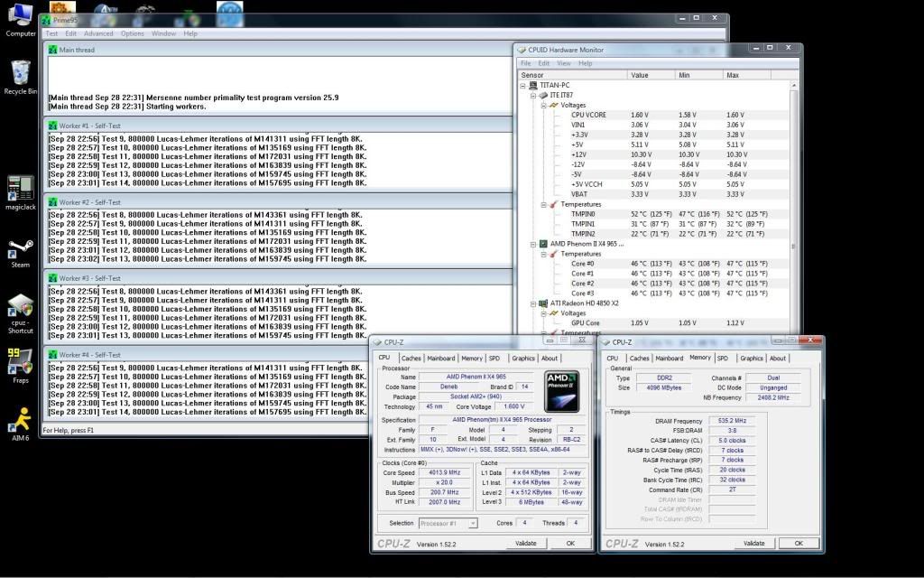
Task: Open the Advanced menu in Prime95
Action: (x=98, y=33)
